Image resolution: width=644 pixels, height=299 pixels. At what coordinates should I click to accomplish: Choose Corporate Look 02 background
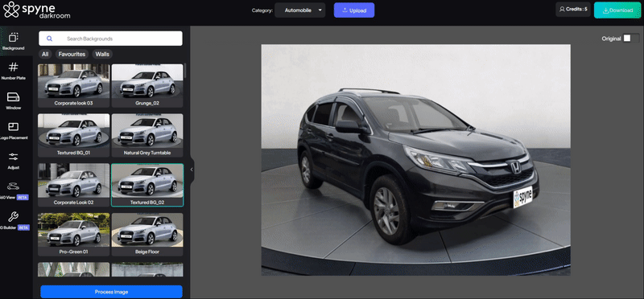(x=73, y=185)
